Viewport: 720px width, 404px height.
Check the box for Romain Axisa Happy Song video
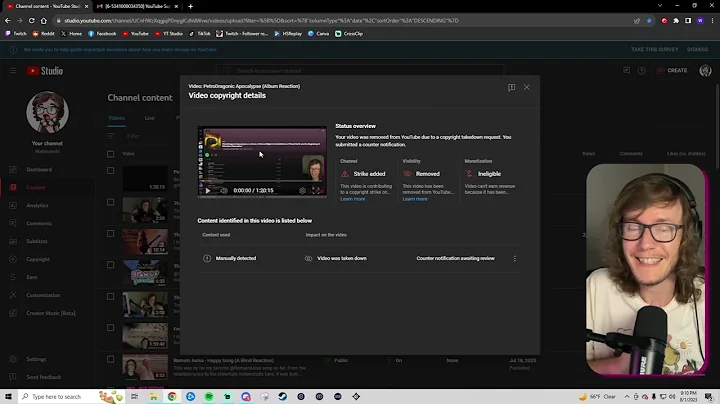(x=111, y=359)
